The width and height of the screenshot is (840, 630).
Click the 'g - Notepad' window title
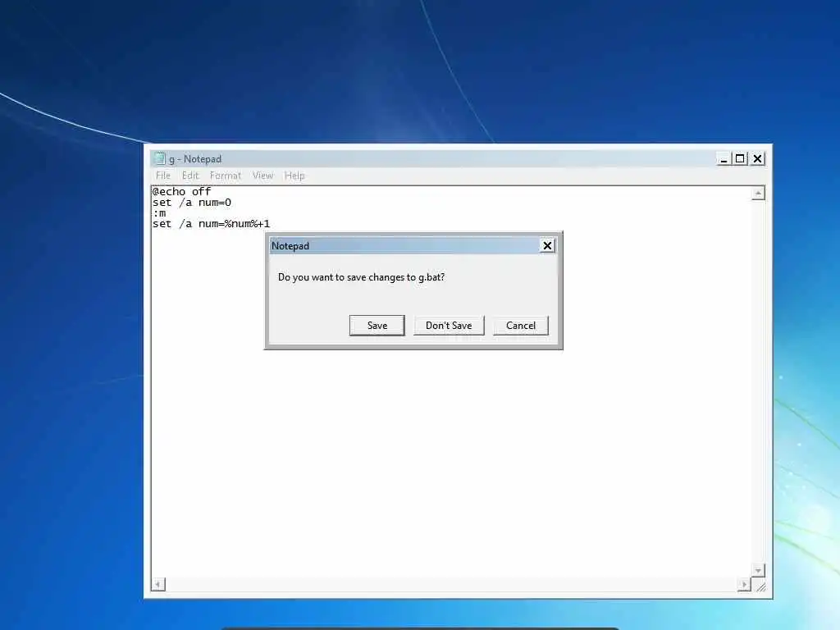point(195,158)
